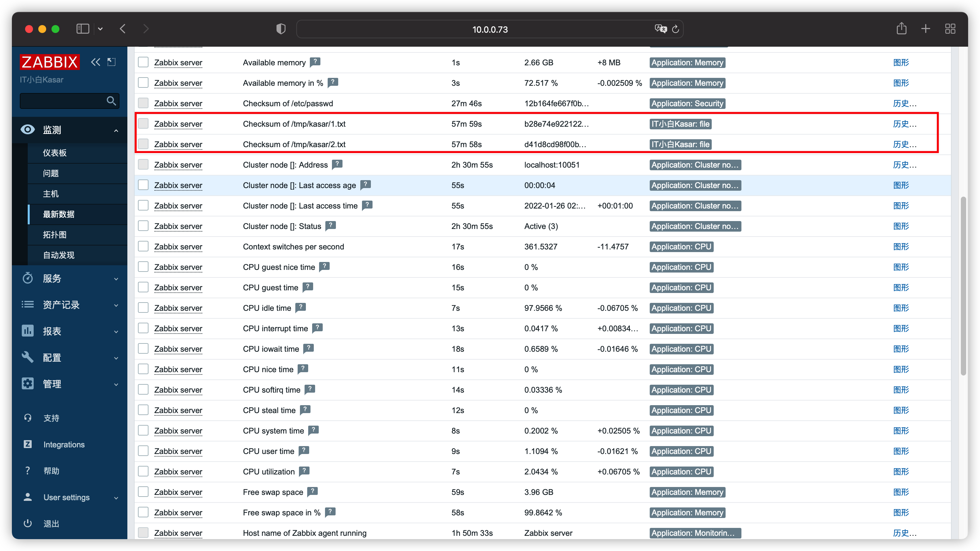
Task: Tick the checkbox for Available memory row
Action: coord(143,62)
